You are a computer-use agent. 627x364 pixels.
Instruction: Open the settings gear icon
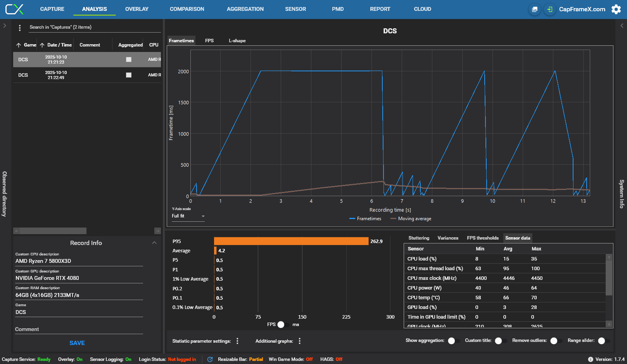pos(616,9)
